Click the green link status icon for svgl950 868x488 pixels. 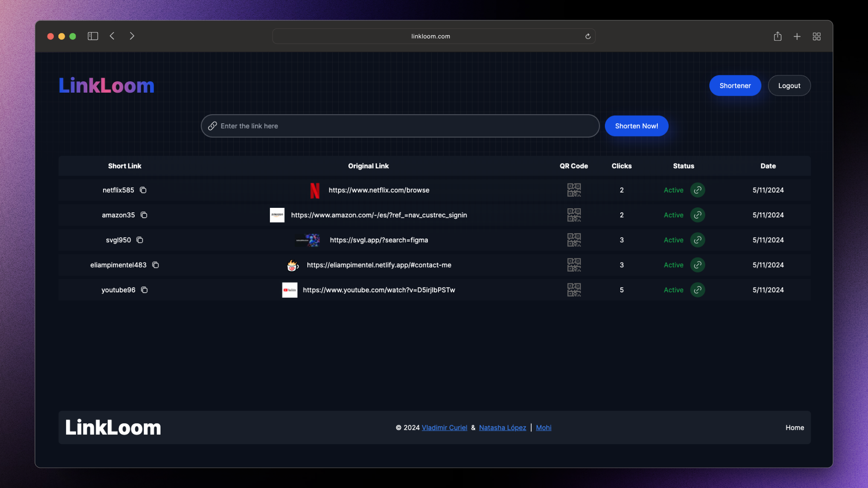click(698, 240)
